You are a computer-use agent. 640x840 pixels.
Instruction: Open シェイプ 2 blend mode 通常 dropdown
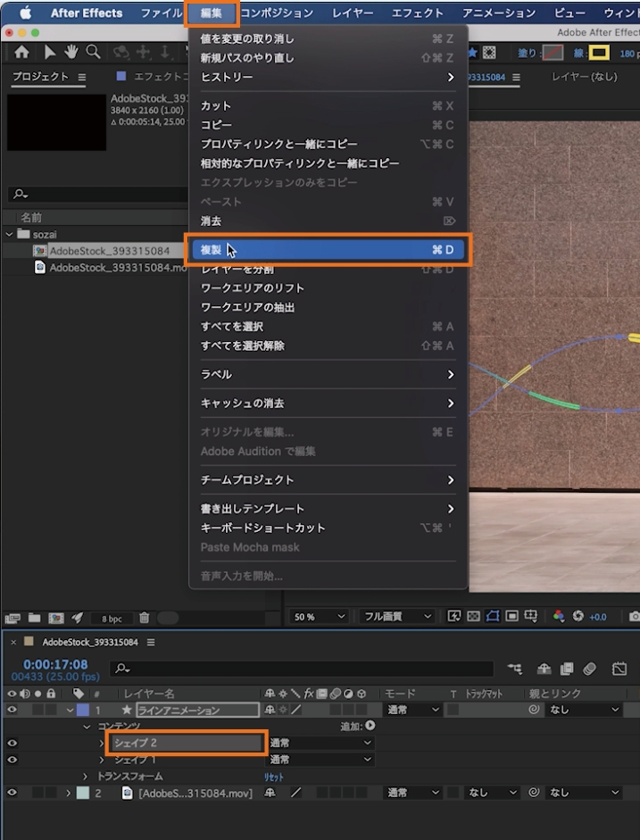320,743
